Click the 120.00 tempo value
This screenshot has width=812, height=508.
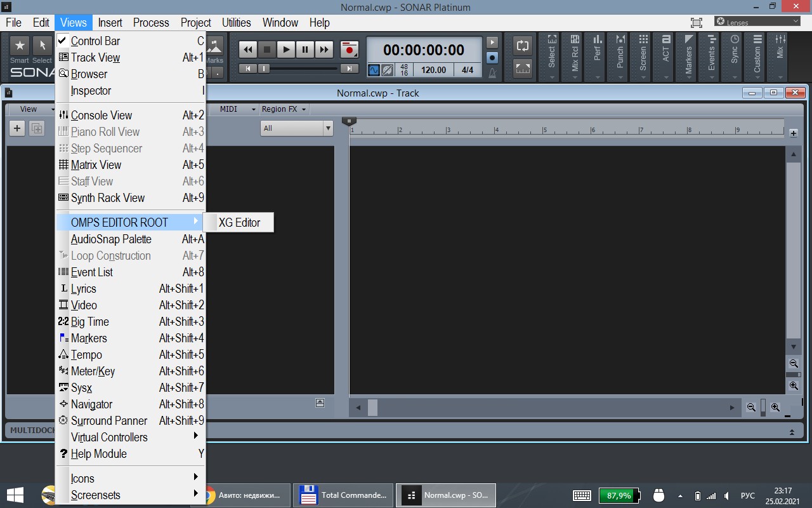433,70
